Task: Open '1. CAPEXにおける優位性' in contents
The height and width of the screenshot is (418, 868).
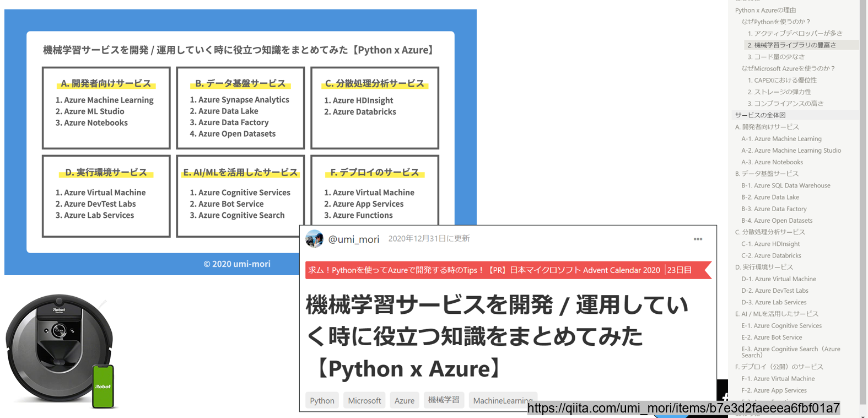Action: 782,80
